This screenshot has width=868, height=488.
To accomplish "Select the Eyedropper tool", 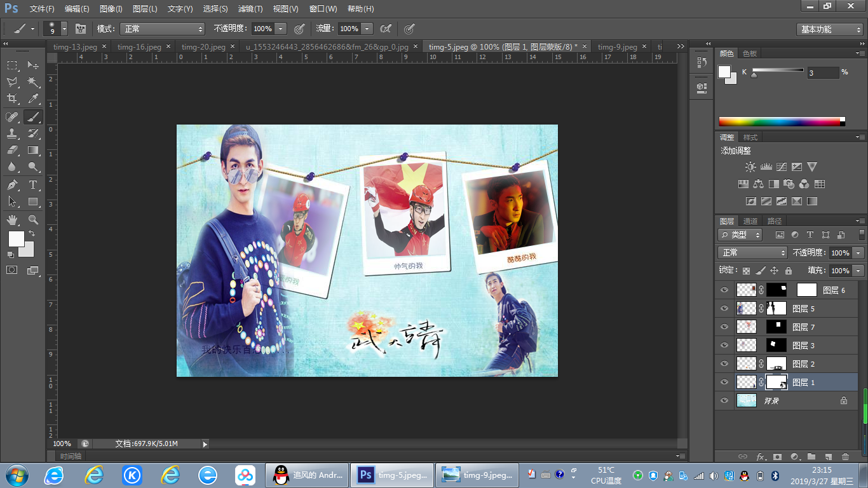I will pyautogui.click(x=33, y=99).
